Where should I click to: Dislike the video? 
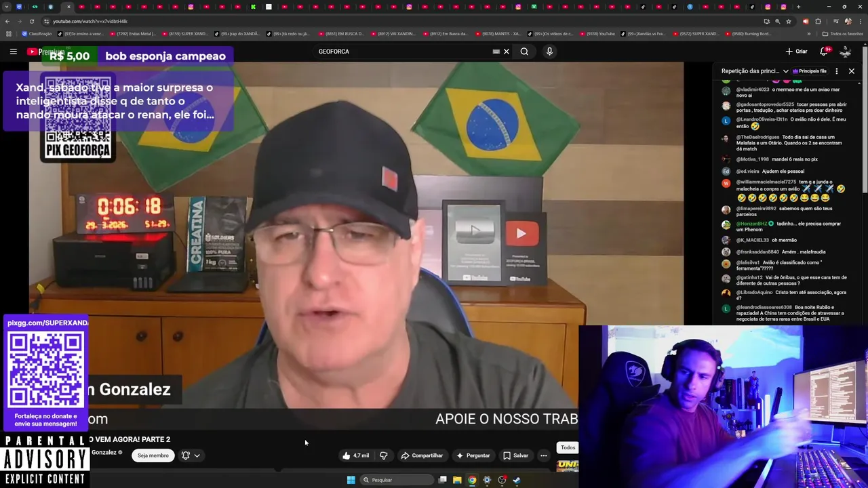click(x=384, y=455)
